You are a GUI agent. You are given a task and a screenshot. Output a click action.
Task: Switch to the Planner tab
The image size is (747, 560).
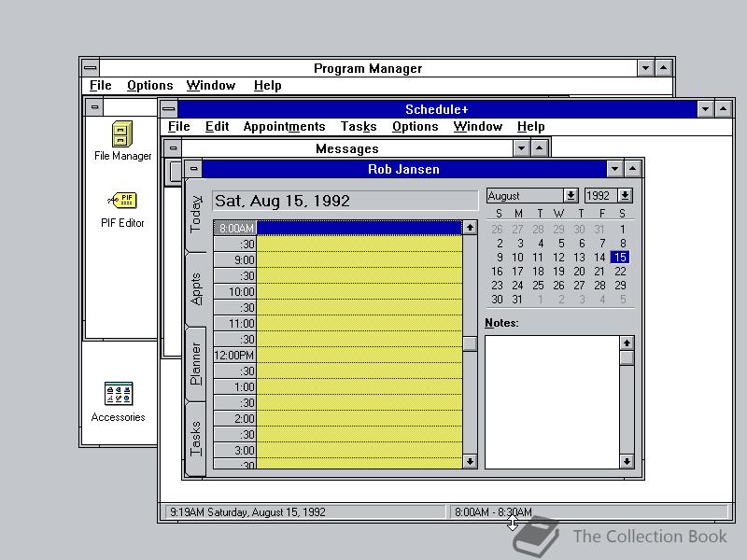pos(196,364)
